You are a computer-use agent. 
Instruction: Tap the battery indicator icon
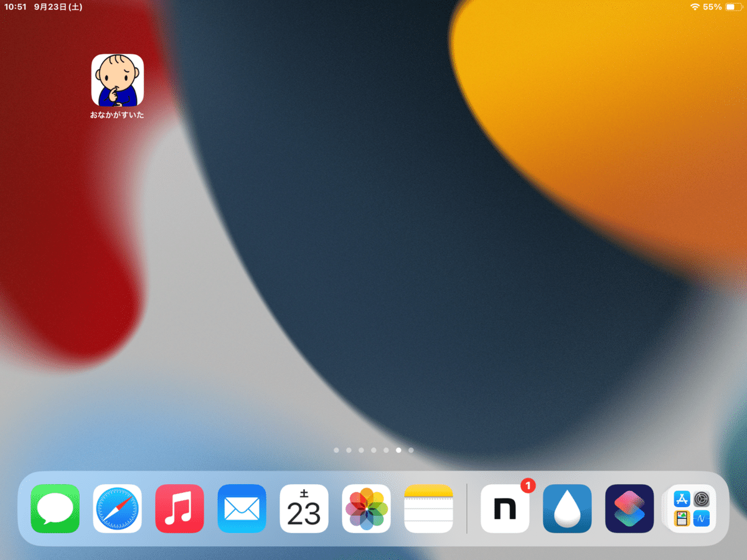[735, 7]
